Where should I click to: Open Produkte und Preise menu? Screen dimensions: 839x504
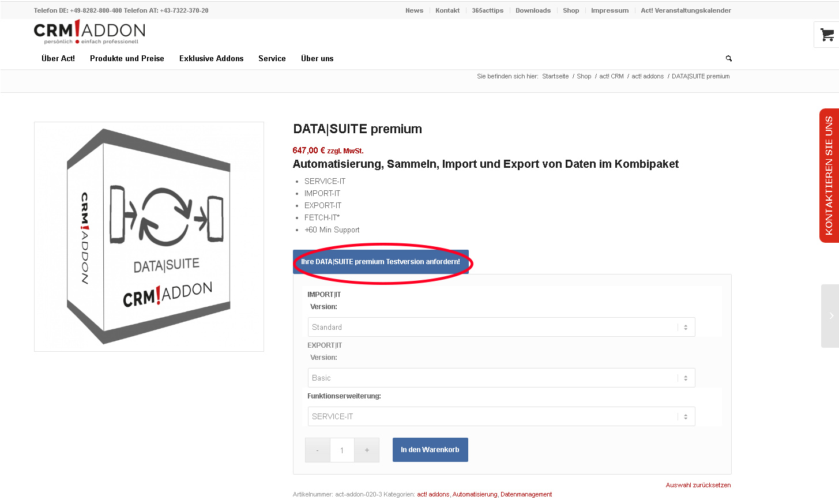[127, 59]
